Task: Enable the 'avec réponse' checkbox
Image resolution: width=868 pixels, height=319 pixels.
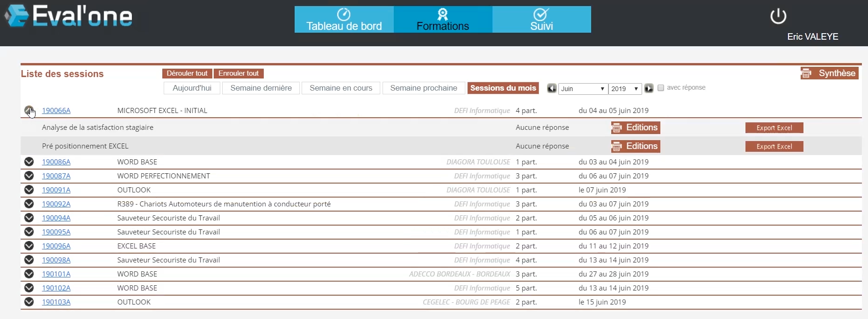Action: (661, 88)
